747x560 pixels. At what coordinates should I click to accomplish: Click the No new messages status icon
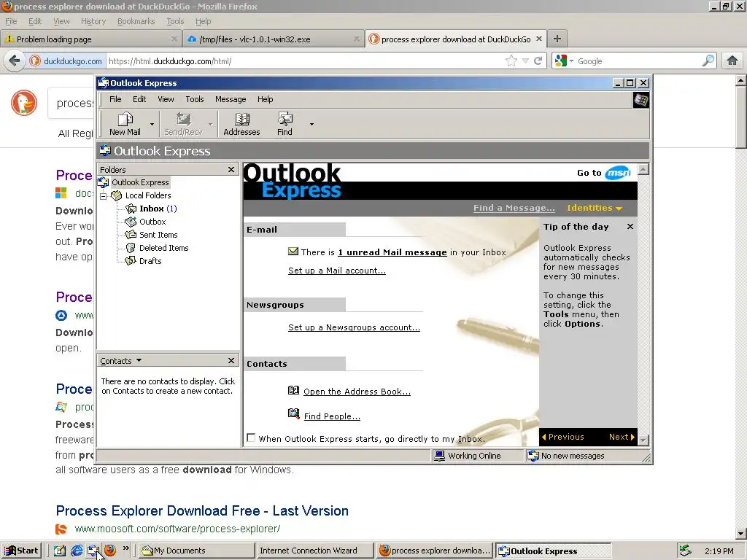(533, 456)
